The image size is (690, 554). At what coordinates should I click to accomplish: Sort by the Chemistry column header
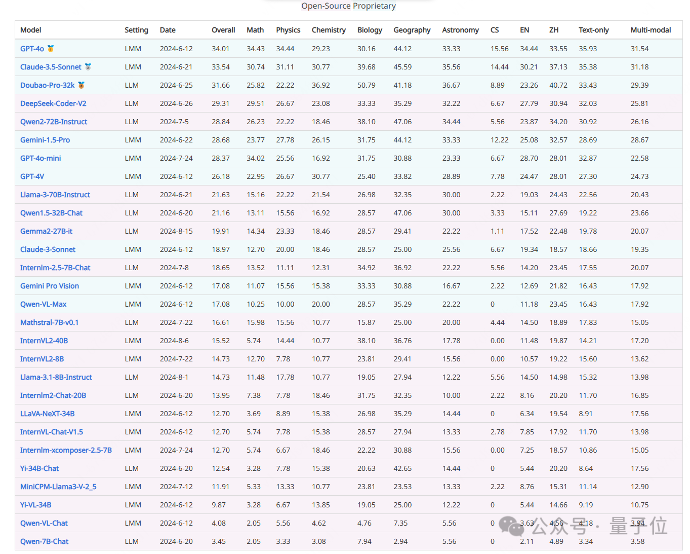(328, 30)
